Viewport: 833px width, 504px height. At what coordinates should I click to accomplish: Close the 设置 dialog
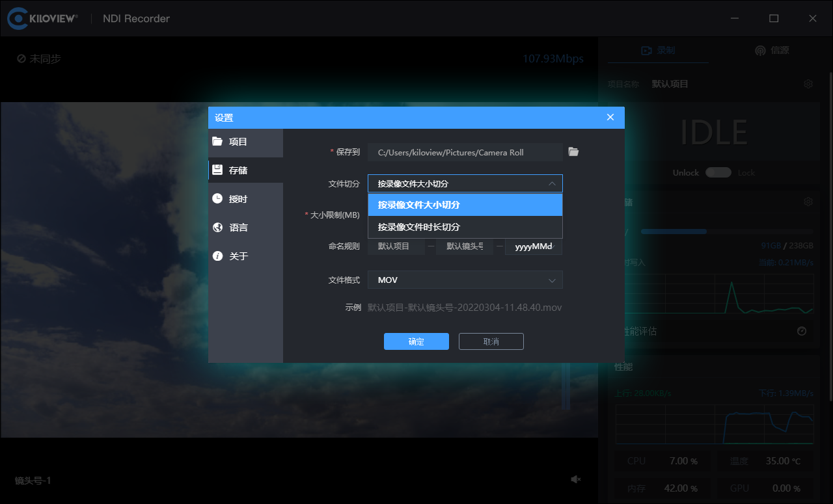tap(610, 117)
